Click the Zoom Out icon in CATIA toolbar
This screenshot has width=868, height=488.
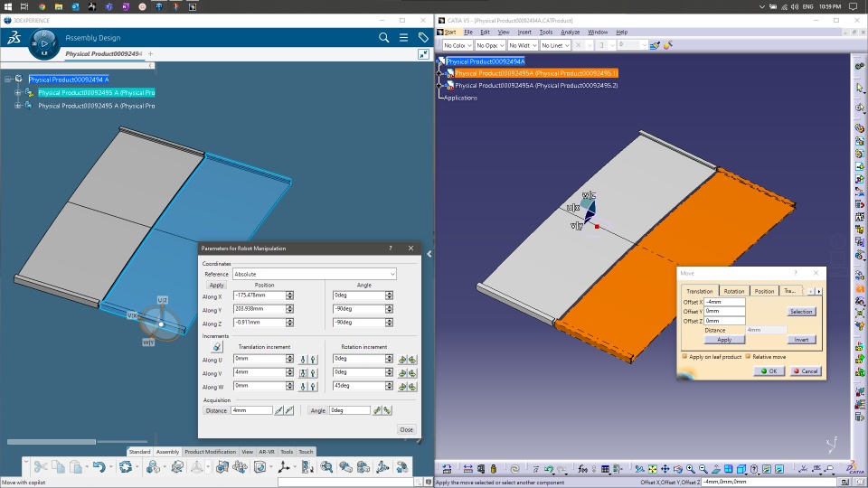pyautogui.click(x=703, y=469)
